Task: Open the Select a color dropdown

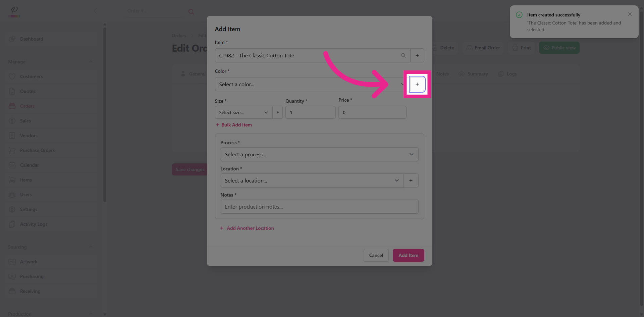Action: [x=309, y=84]
